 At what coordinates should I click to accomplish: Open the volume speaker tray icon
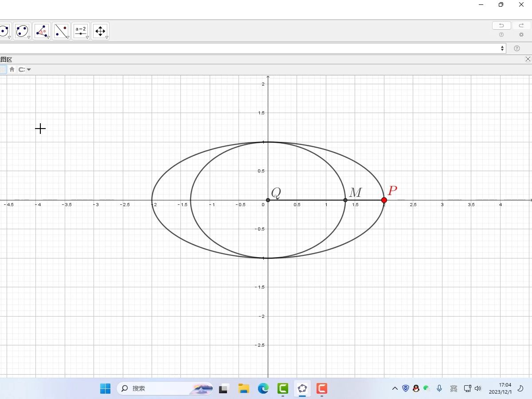[x=478, y=388]
